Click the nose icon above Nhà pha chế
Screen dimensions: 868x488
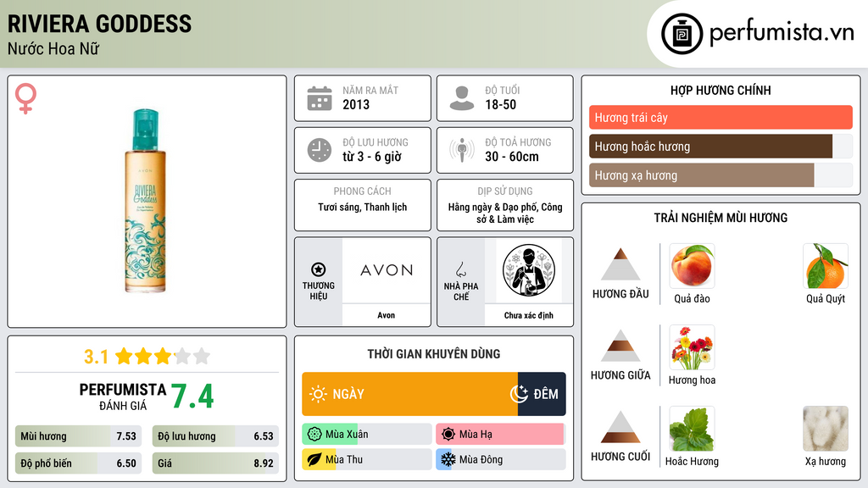(460, 269)
